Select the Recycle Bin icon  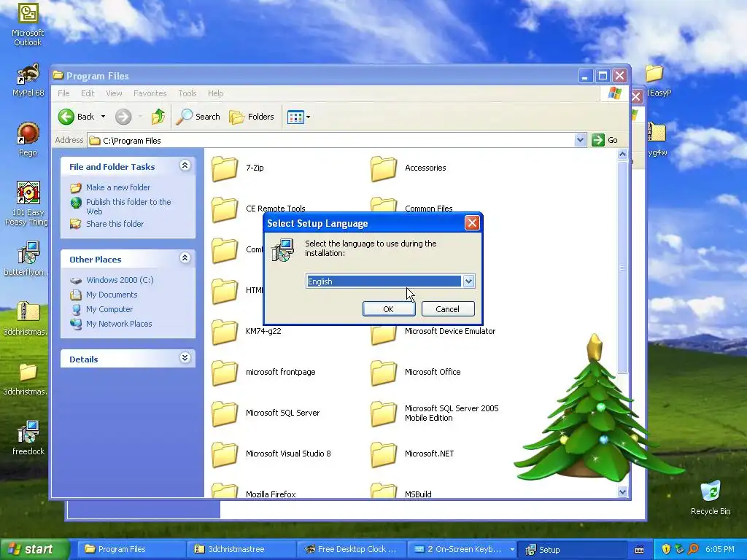coord(711,497)
